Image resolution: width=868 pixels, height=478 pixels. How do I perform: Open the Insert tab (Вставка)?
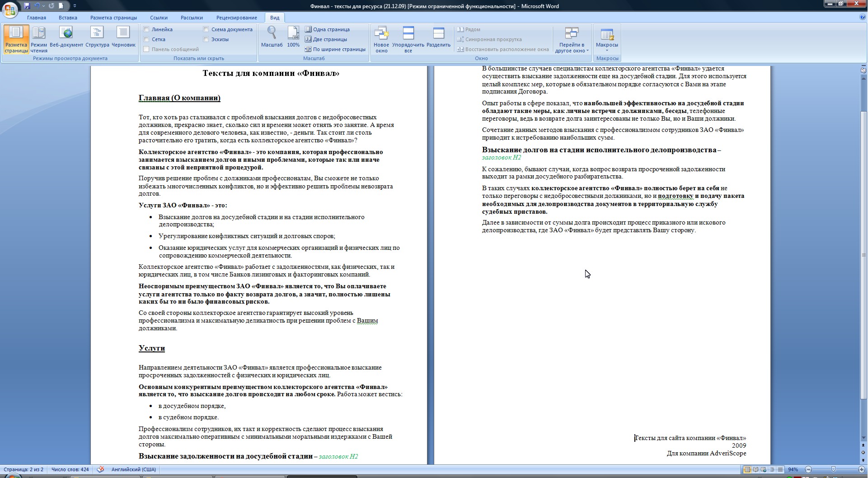[x=68, y=18]
